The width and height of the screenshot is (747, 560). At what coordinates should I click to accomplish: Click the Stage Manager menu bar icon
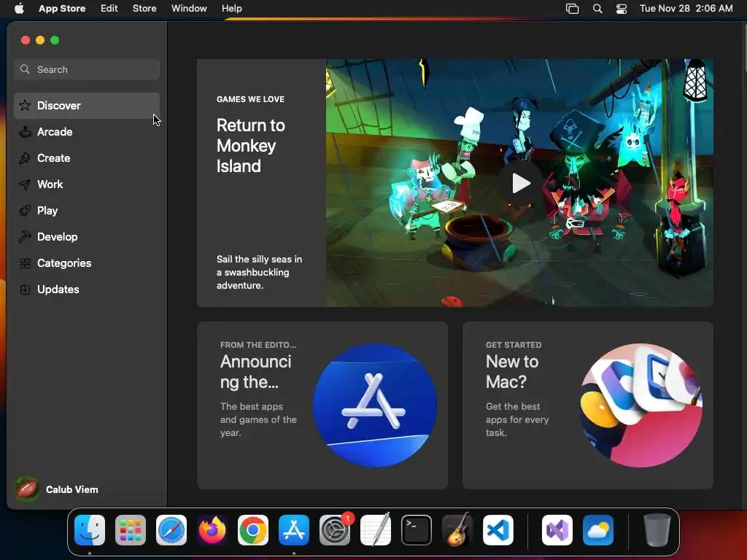point(572,9)
